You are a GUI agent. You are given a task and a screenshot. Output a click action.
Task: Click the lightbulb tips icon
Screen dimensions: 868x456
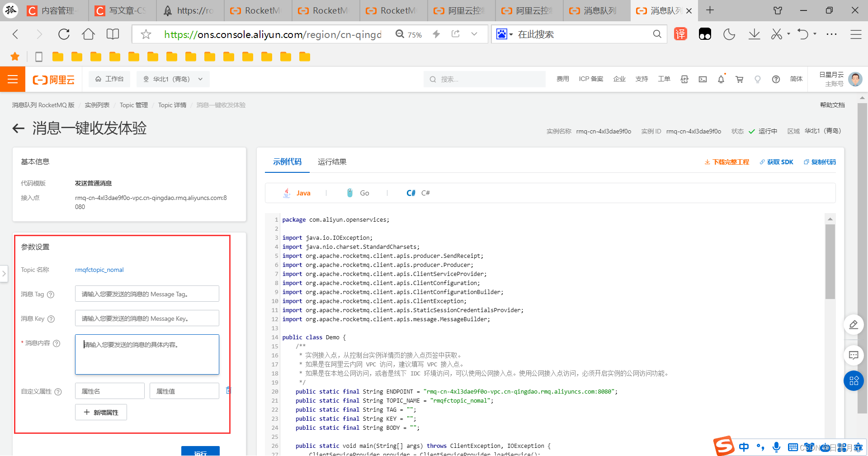click(758, 79)
